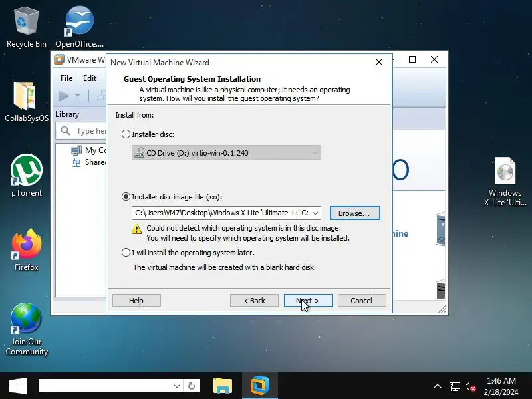
Task: Select the µTorrent desktop shortcut
Action: (27, 176)
